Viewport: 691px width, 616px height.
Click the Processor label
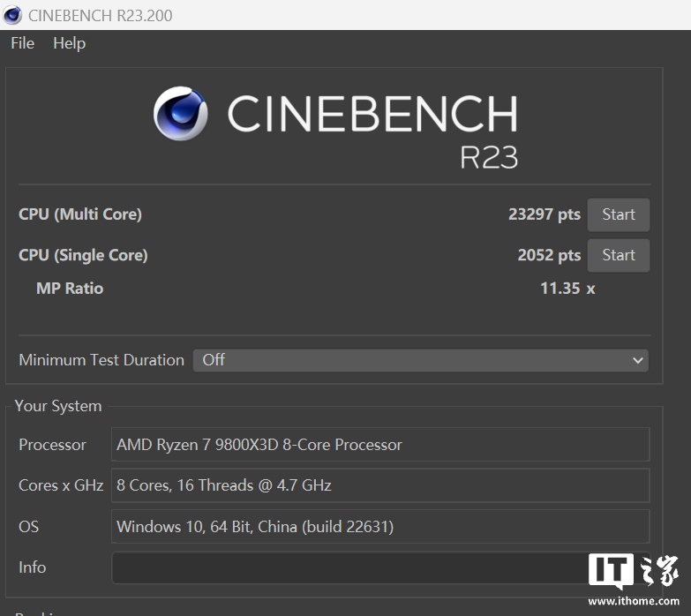pos(52,445)
